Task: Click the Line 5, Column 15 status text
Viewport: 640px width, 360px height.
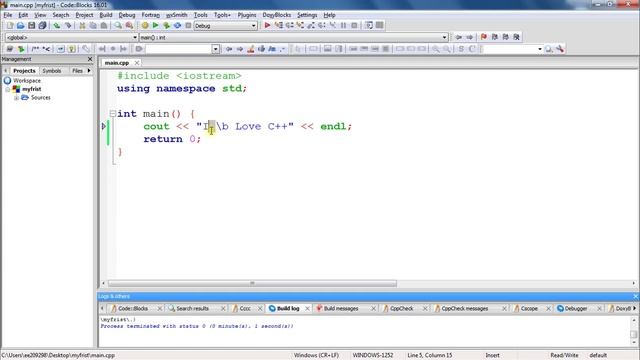Action: [429, 356]
